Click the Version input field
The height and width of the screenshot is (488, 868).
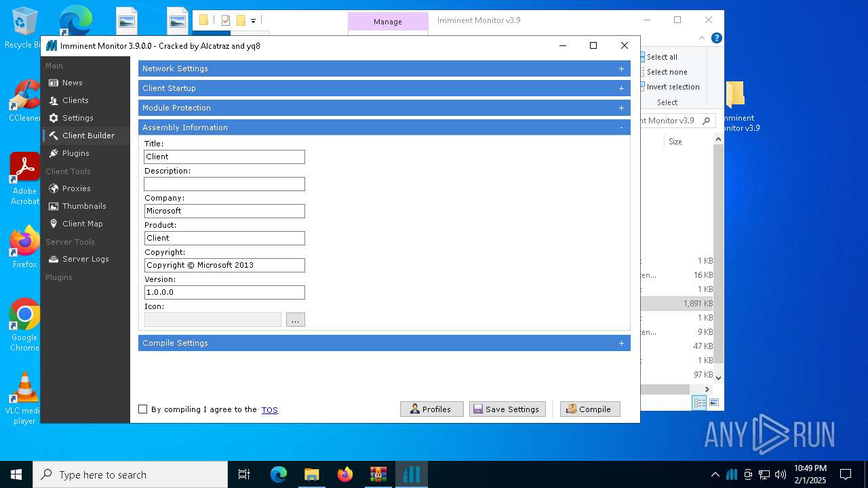tap(224, 292)
